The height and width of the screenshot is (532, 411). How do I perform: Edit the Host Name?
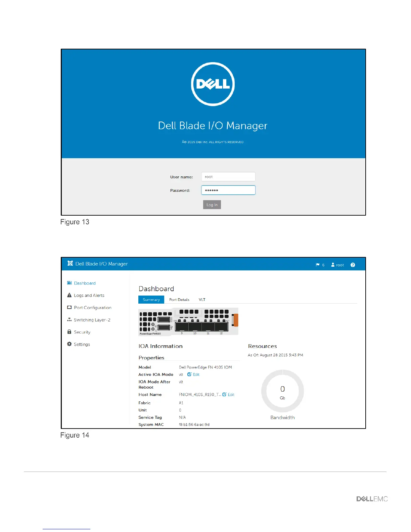coord(228,395)
